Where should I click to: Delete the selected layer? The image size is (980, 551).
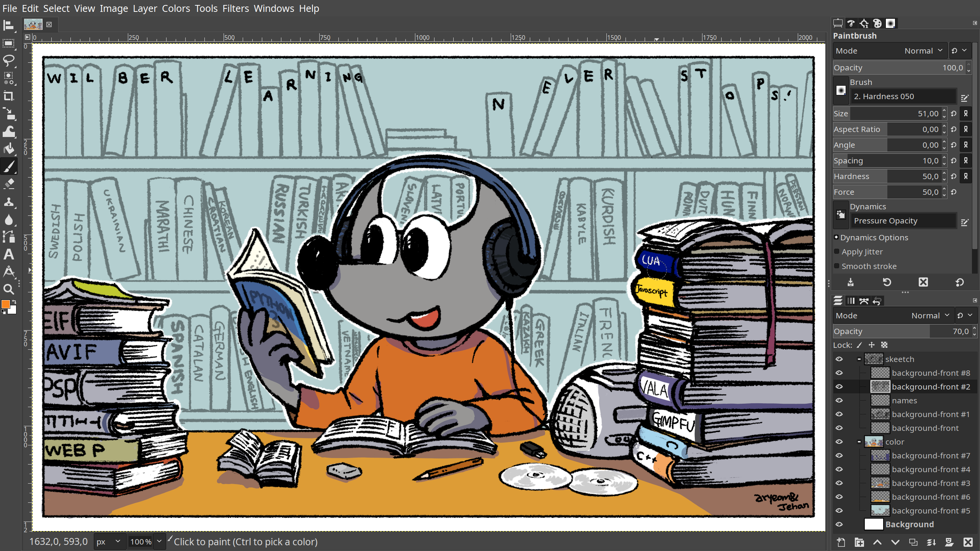point(968,542)
